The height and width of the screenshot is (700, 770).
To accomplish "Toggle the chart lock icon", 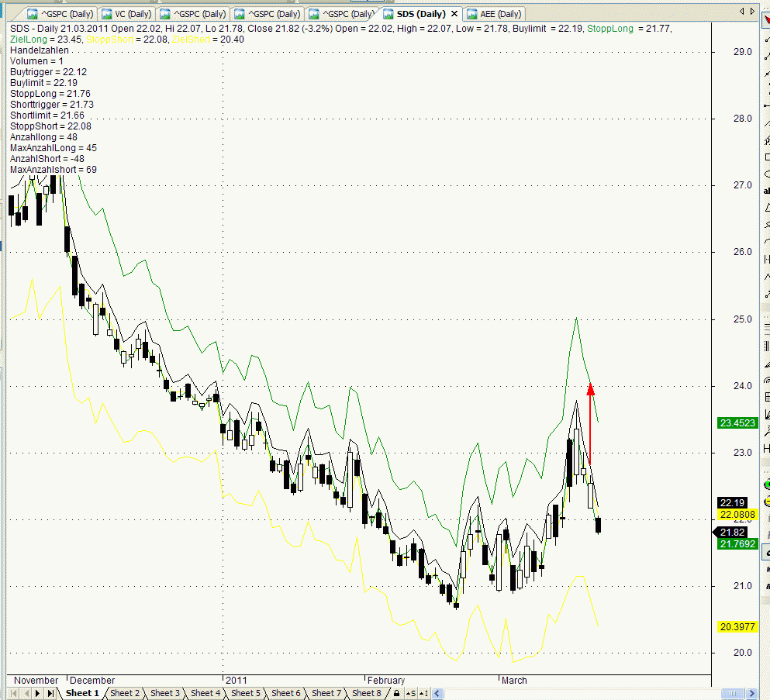I will point(397,694).
